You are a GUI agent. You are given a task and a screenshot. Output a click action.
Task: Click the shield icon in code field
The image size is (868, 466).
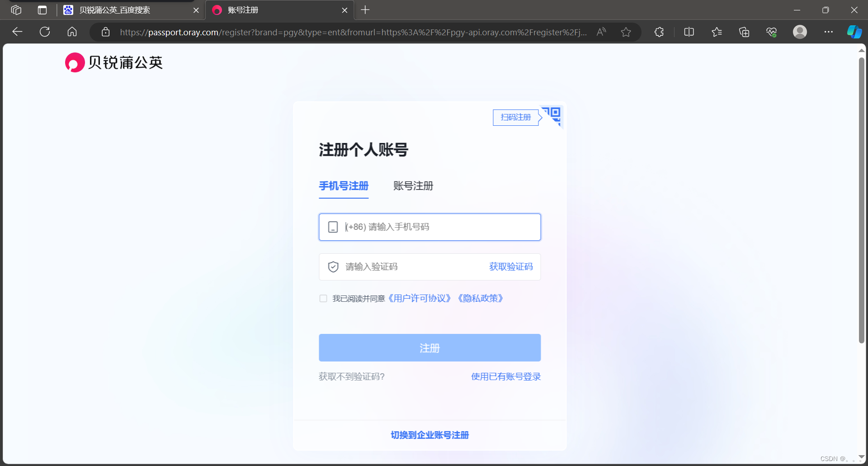click(x=333, y=267)
